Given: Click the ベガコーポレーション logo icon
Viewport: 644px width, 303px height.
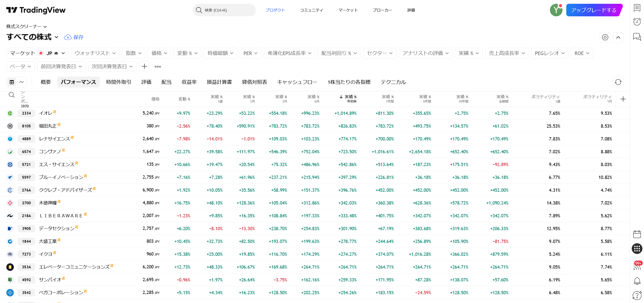Looking at the screenshot, I should [x=10, y=293].
